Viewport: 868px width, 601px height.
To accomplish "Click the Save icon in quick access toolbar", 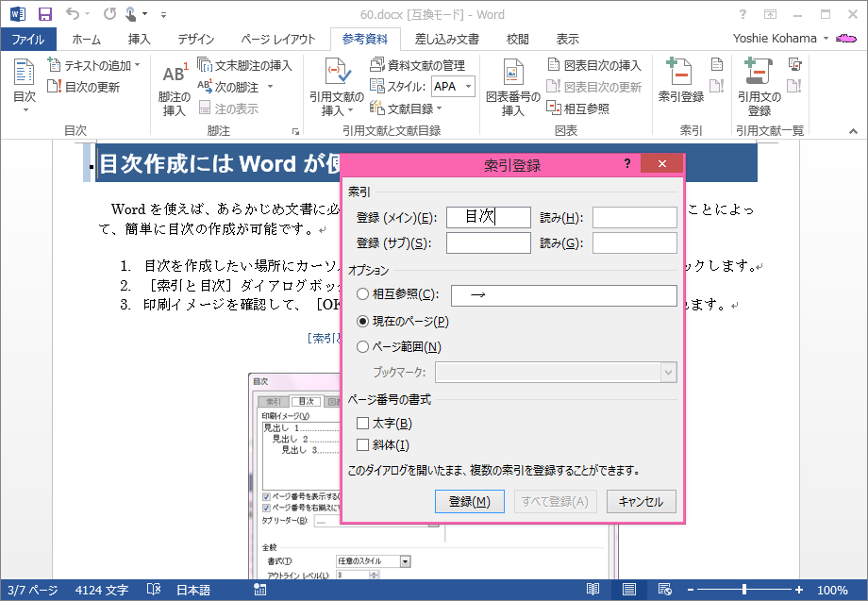I will coord(45,14).
